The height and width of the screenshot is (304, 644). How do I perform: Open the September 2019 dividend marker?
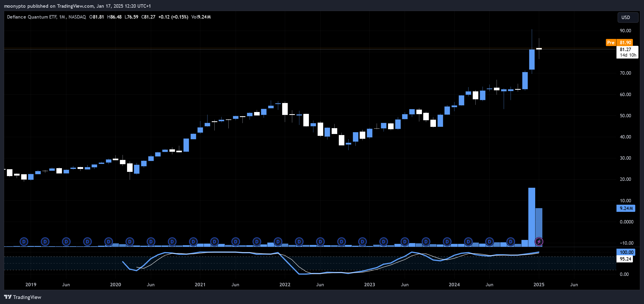87,242
